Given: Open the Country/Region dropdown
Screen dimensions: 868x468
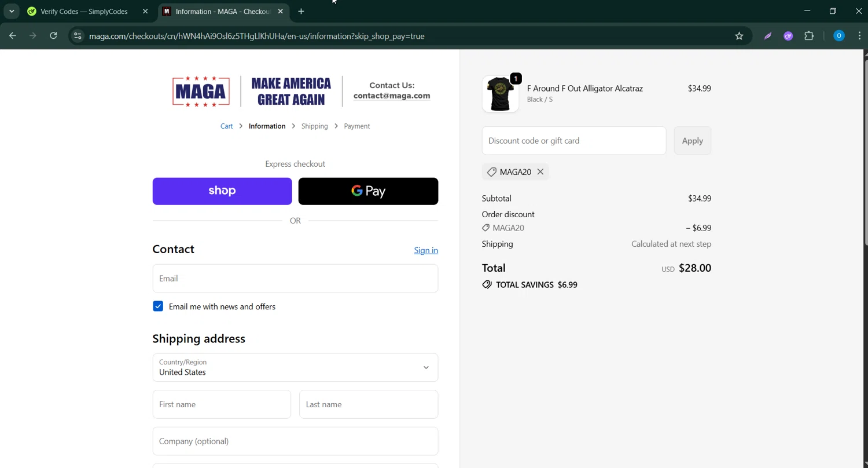Looking at the screenshot, I should click(x=295, y=367).
